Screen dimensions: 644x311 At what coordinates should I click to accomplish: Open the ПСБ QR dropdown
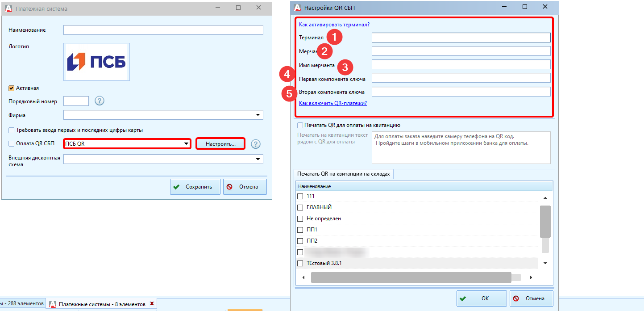pos(186,144)
